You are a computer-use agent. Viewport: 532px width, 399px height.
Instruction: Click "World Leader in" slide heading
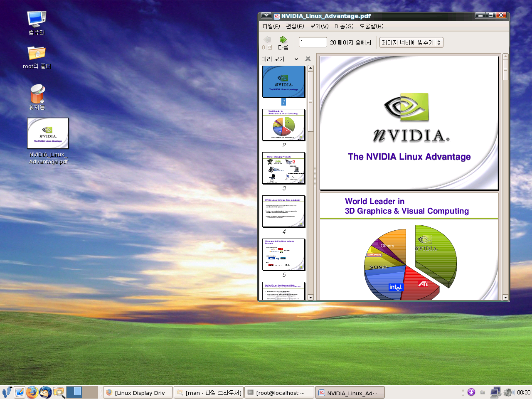[x=374, y=201]
